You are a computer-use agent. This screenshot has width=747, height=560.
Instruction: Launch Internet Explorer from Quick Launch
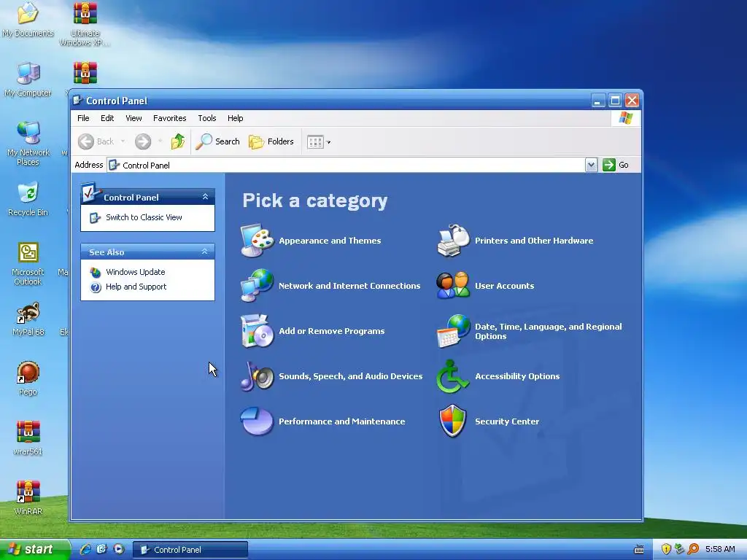(86, 549)
